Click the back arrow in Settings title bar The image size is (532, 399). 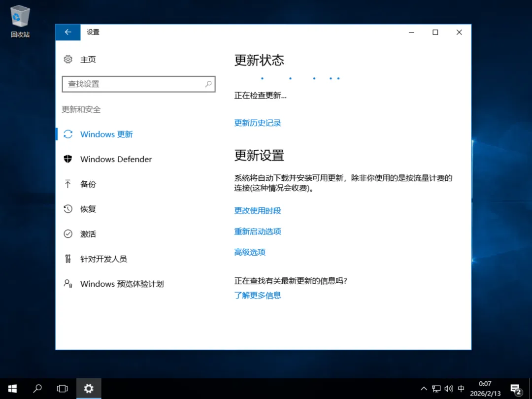(x=68, y=32)
